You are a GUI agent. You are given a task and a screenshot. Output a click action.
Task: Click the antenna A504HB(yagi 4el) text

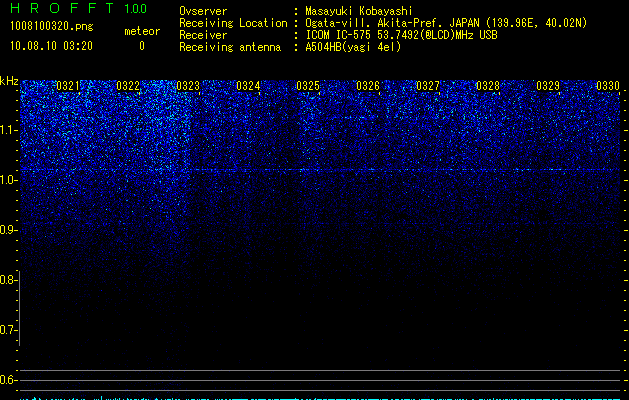point(353,47)
